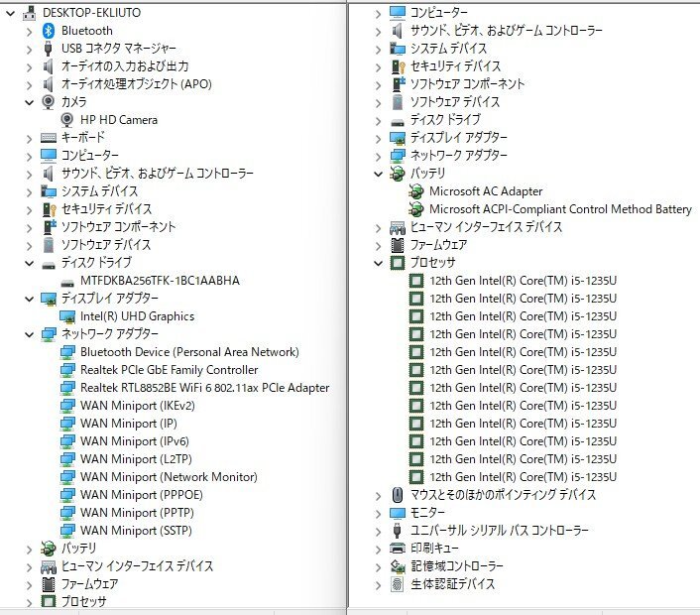Click the Realtek PCIe GbE Family Controller icon
Image resolution: width=700 pixels, height=615 pixels.
(67, 370)
